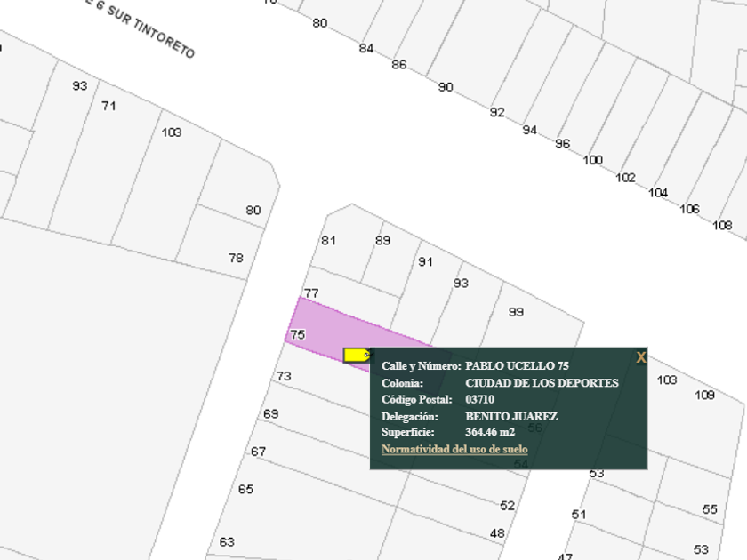
Task: Select lot number 99
Action: [x=516, y=312]
